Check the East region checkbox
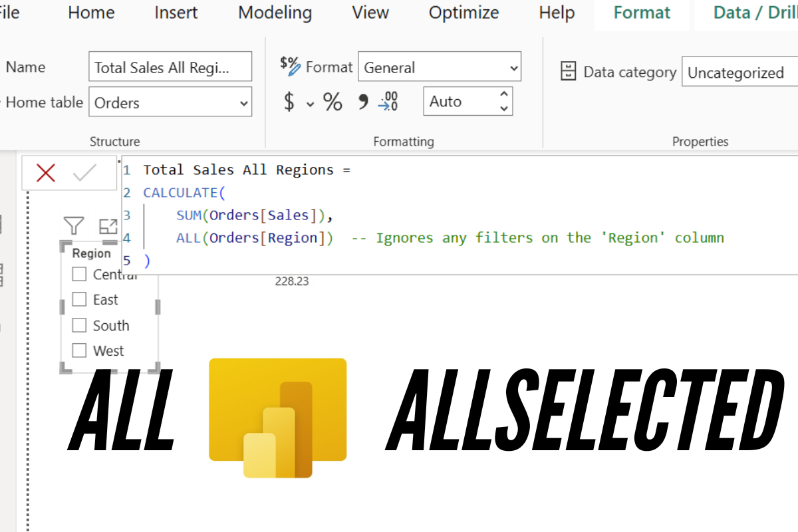Viewport: 798px width, 532px height. (x=79, y=299)
